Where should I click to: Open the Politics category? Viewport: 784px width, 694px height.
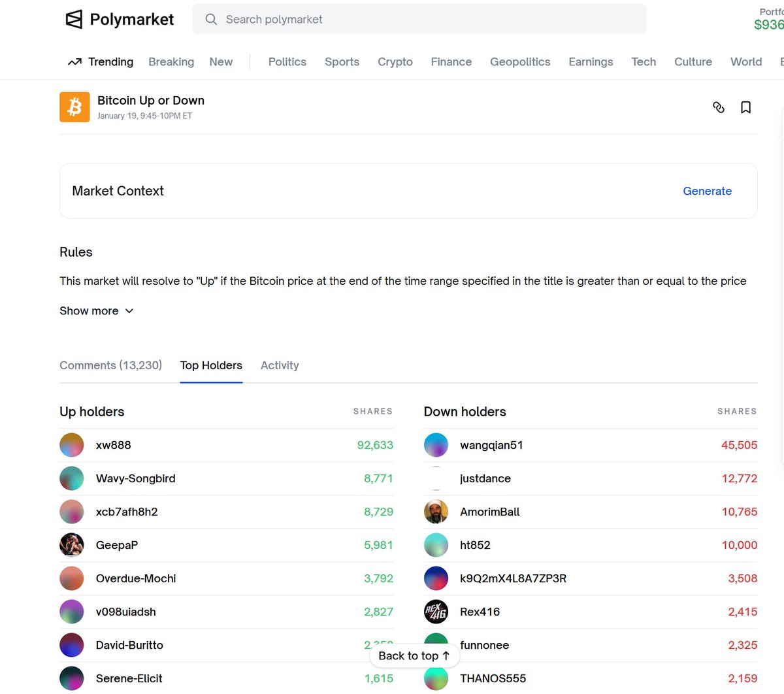(x=287, y=62)
